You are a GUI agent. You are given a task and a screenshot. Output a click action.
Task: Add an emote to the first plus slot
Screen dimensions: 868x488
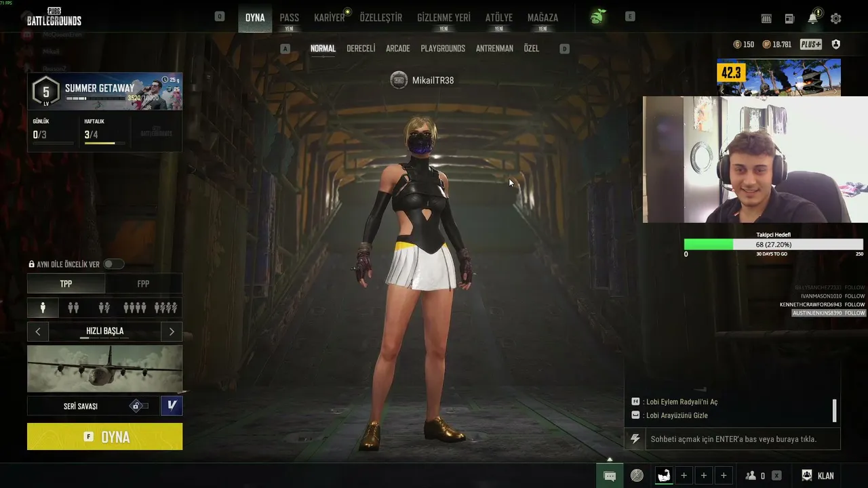(684, 476)
